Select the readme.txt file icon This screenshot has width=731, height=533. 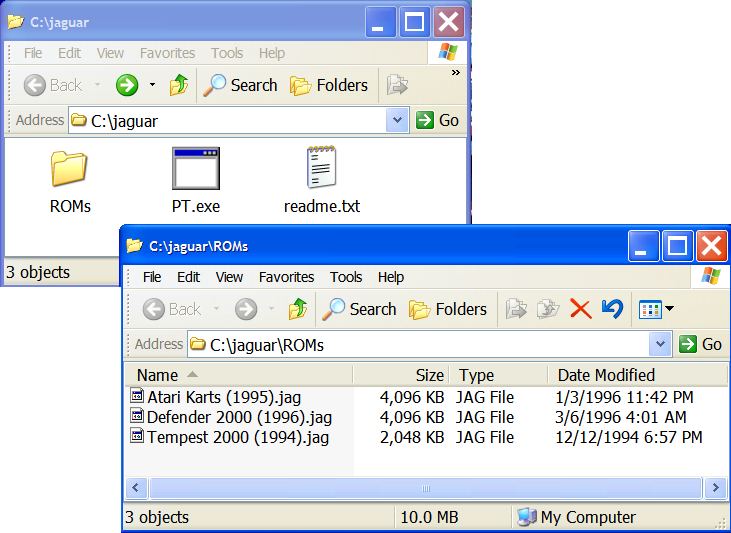click(321, 170)
